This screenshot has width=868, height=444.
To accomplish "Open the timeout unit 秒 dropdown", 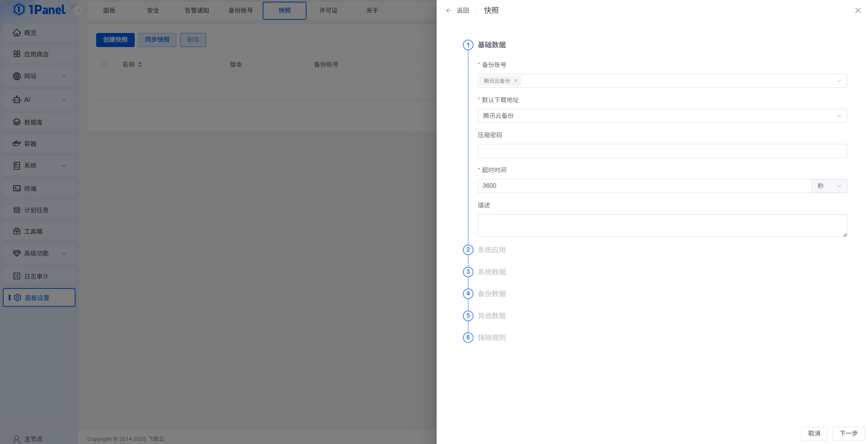I will tap(829, 186).
